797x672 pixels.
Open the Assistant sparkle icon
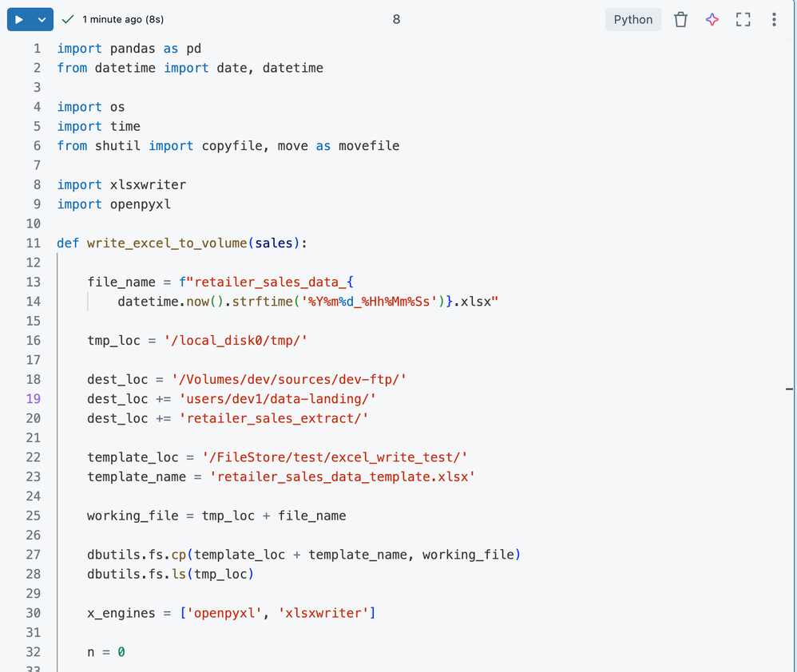click(x=712, y=19)
